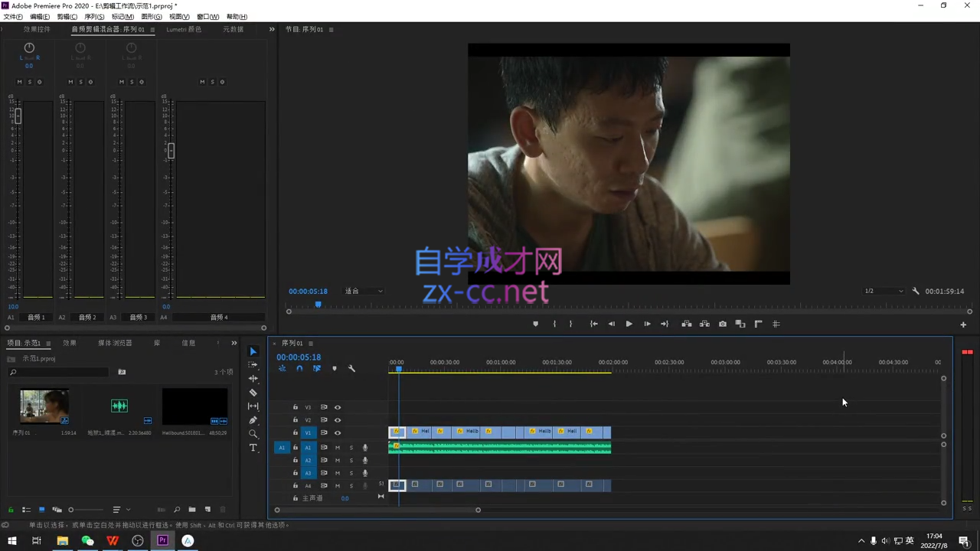980x551 pixels.
Task: Select the Pen tool
Action: pyautogui.click(x=253, y=420)
